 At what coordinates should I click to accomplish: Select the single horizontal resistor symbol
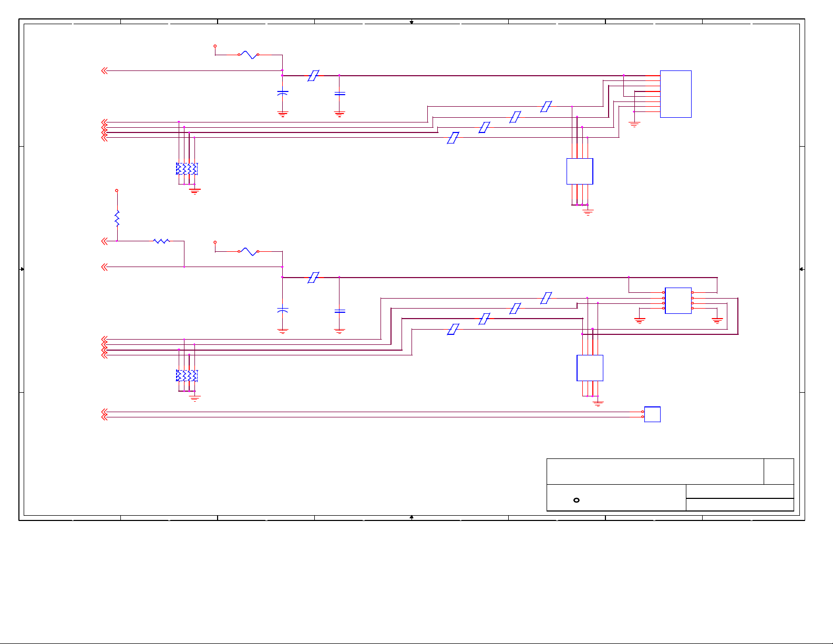click(161, 241)
